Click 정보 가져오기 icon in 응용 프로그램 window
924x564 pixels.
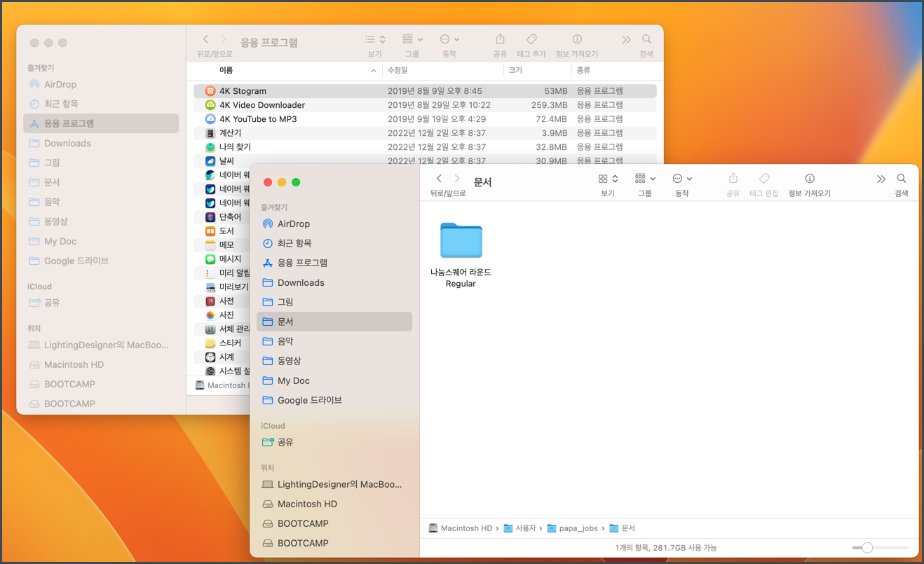tap(577, 39)
